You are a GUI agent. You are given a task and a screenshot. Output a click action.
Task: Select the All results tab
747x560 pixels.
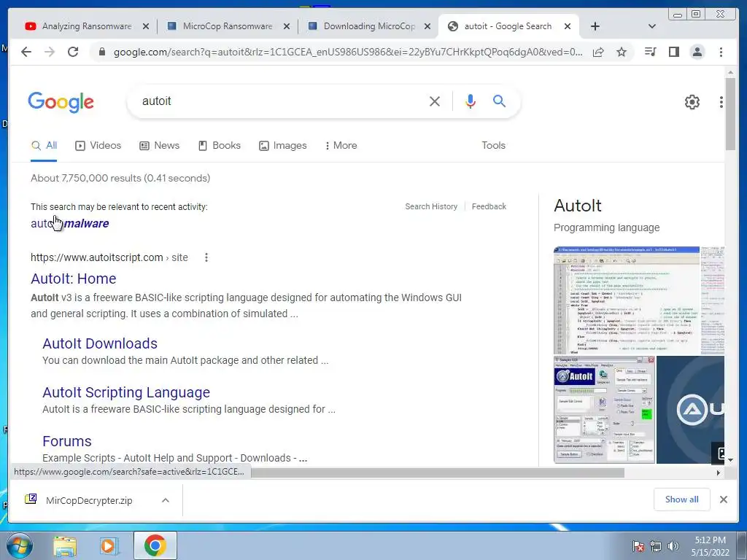point(44,146)
